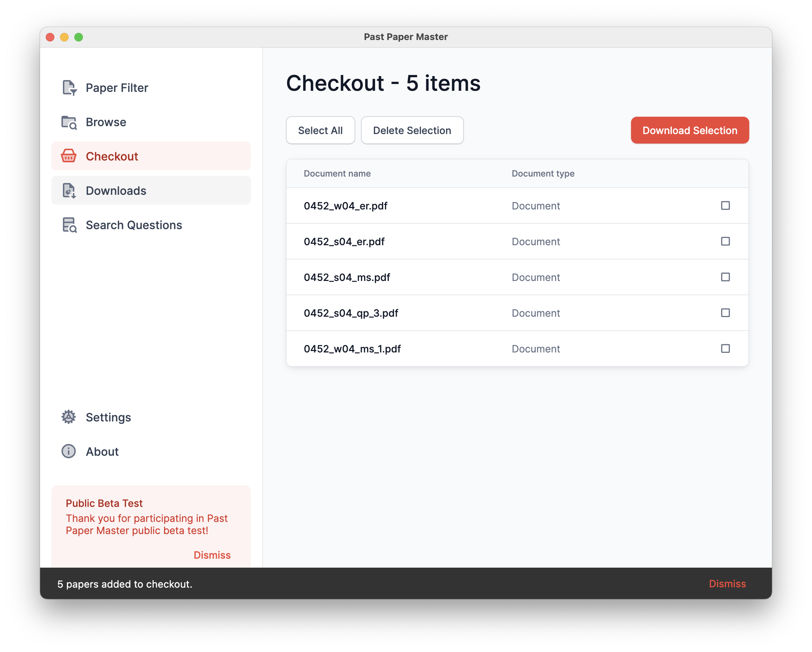Dismiss the Public Beta Test notice
Image resolution: width=812 pixels, height=652 pixels.
point(212,555)
